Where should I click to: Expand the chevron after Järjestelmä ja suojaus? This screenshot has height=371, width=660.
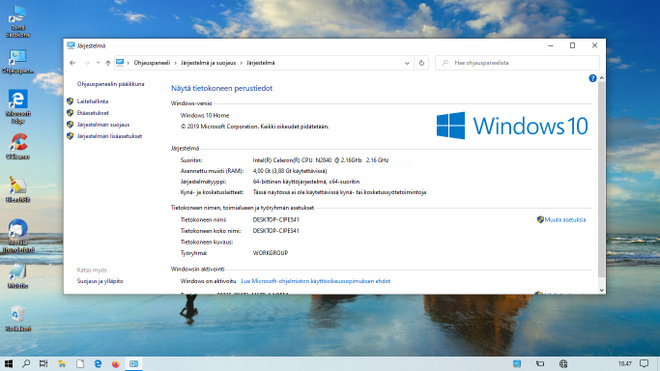241,63
